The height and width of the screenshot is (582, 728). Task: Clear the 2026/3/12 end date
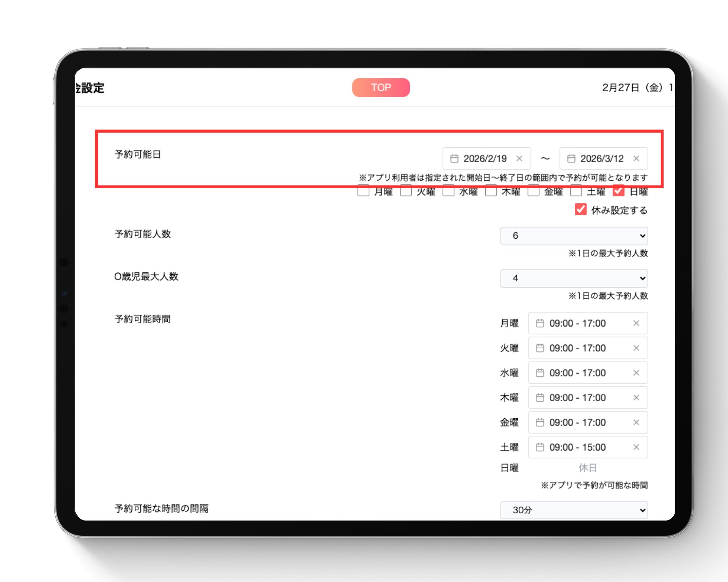click(x=636, y=159)
